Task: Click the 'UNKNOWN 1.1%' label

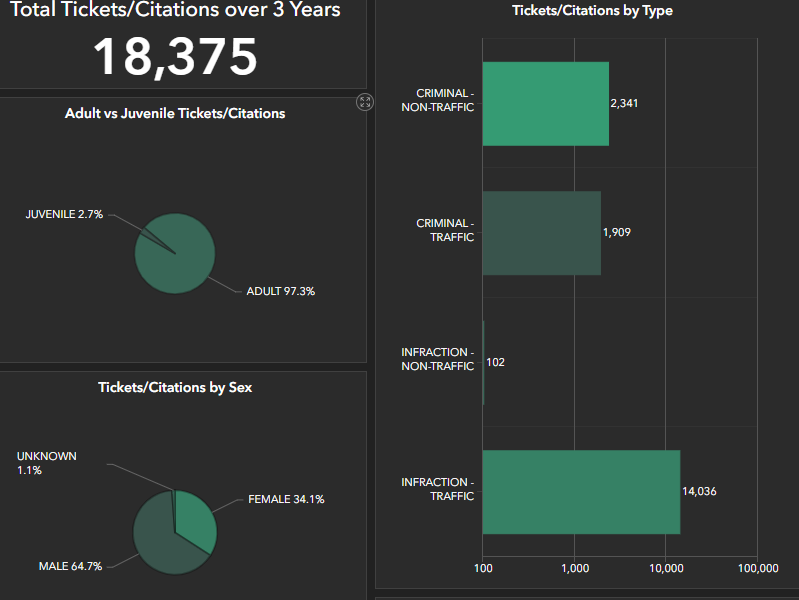Action: coord(47,463)
